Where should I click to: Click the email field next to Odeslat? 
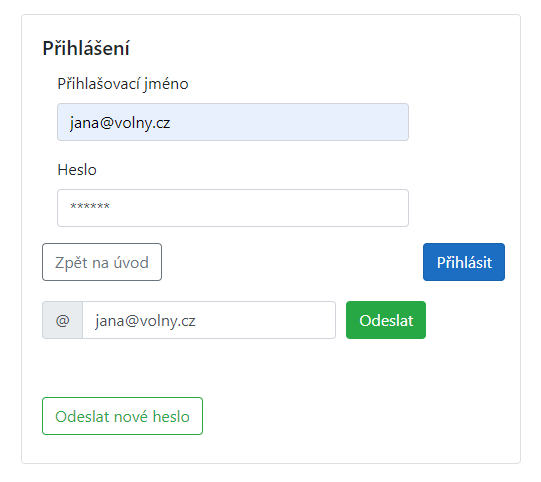point(209,320)
